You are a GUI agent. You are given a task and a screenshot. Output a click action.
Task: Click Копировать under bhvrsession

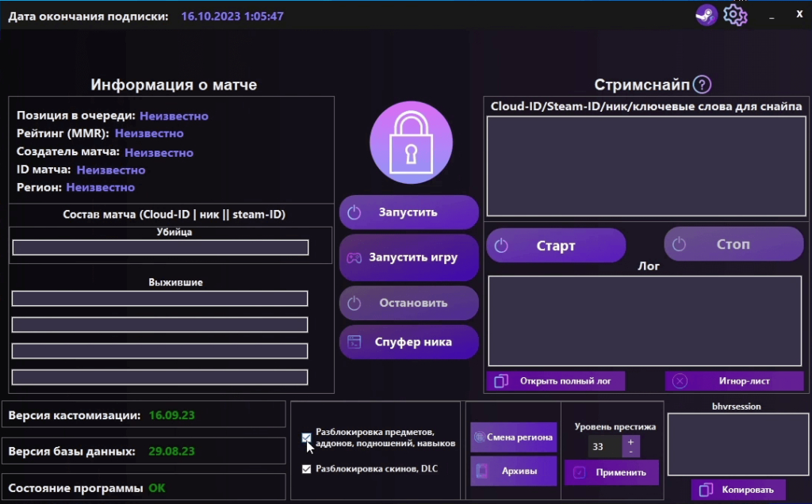coord(737,490)
